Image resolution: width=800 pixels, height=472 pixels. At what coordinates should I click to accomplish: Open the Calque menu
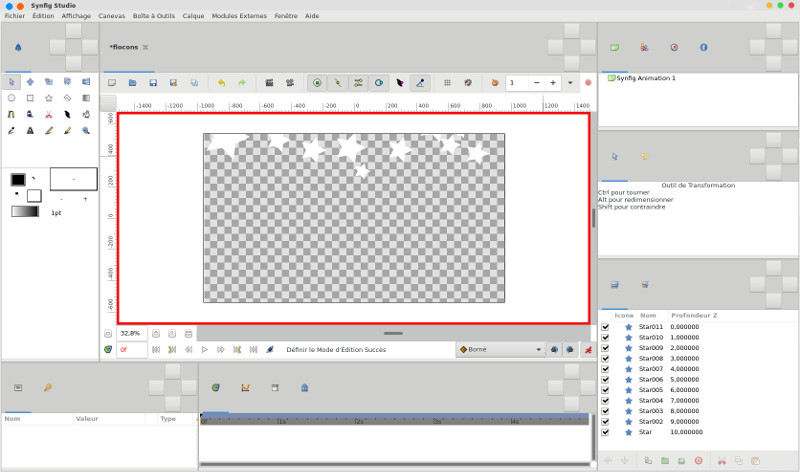point(193,16)
